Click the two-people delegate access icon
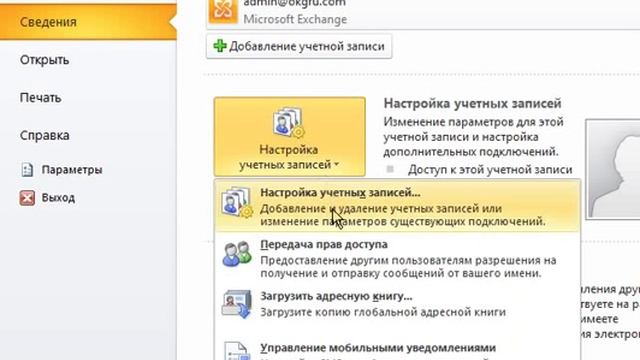This screenshot has height=360, width=640. 237,254
